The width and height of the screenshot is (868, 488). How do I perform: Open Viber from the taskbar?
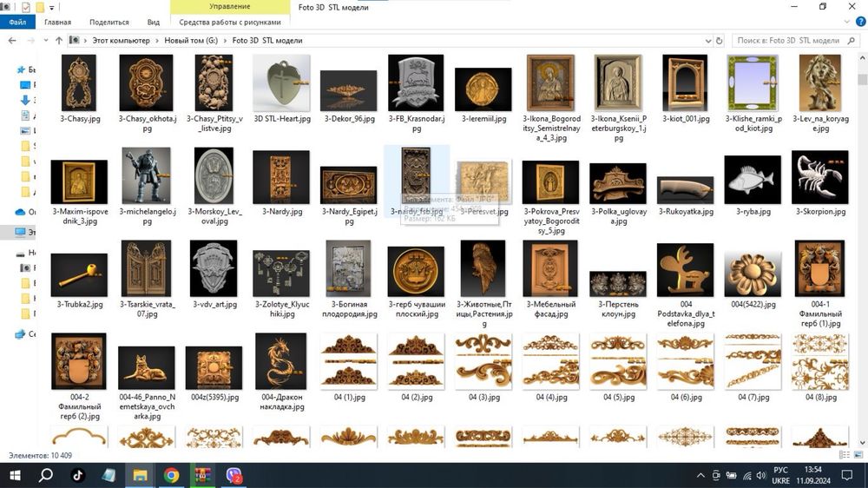coord(234,475)
